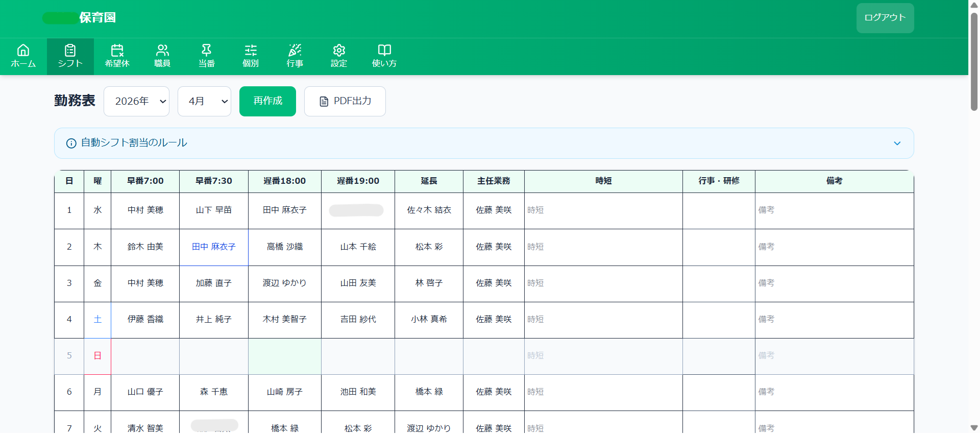Click the 備考 field on day 2

pos(835,247)
